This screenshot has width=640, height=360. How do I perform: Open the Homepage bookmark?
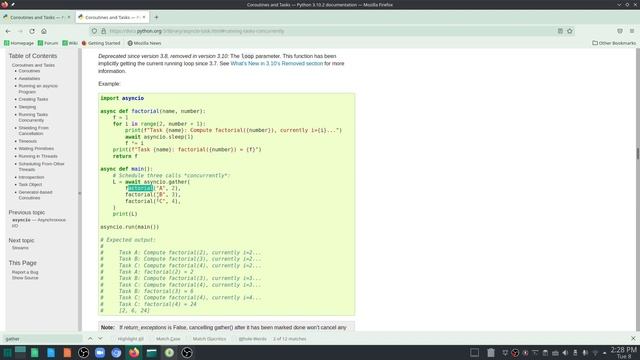pyautogui.click(x=19, y=43)
